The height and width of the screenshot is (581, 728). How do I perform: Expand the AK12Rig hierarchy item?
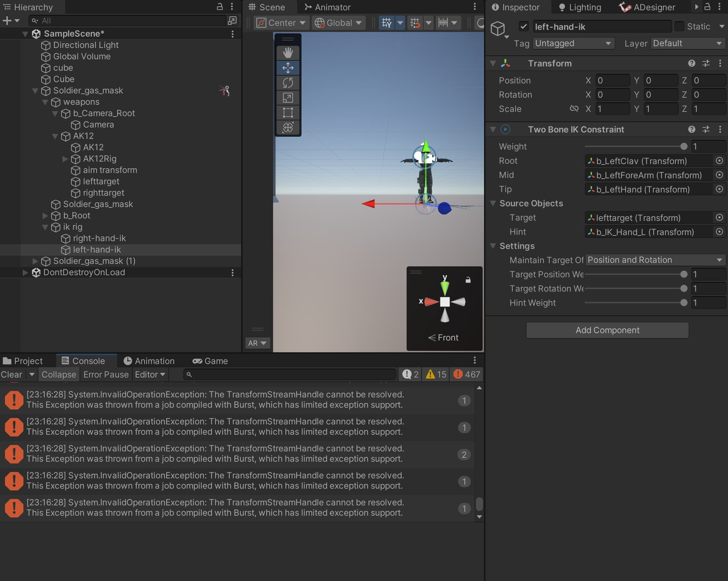(65, 159)
